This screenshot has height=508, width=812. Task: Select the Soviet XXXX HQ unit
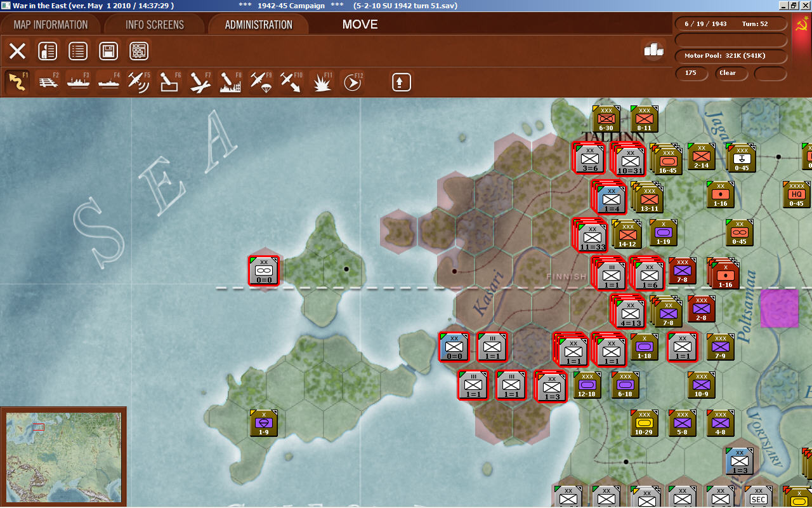tap(796, 195)
